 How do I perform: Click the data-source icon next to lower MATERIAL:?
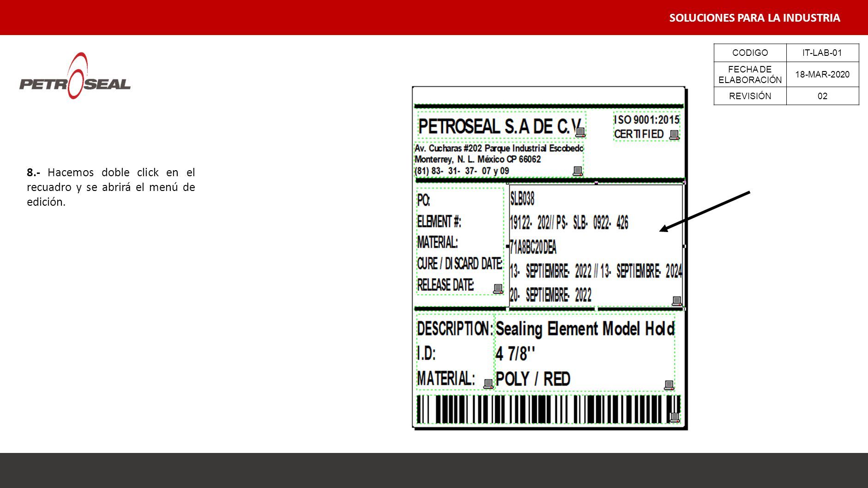488,384
